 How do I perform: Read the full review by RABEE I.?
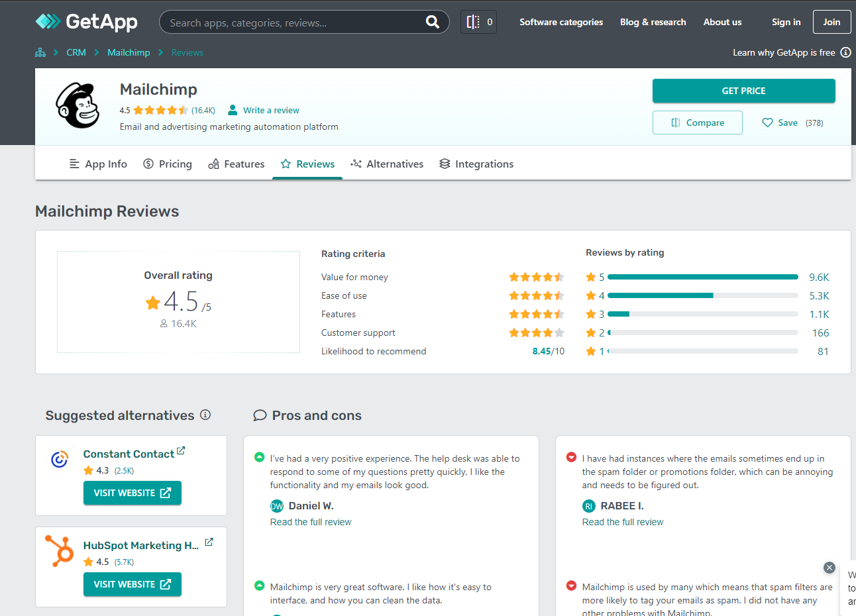(x=623, y=522)
